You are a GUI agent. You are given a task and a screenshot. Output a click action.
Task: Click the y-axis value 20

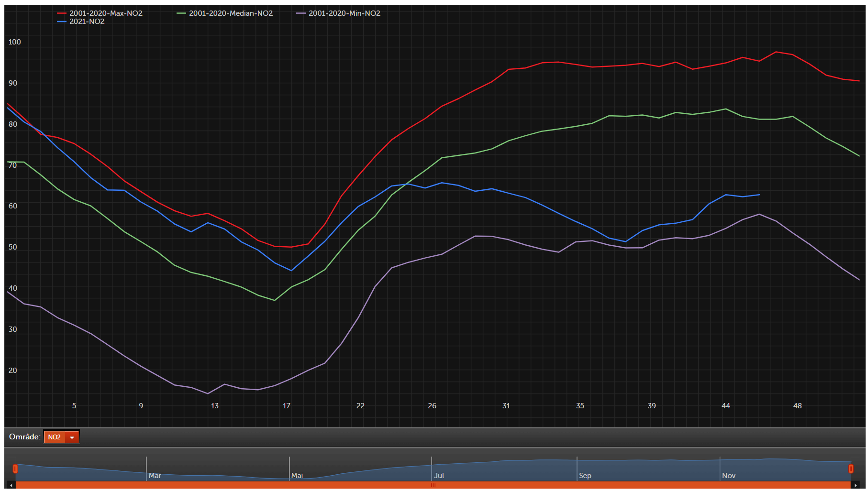tap(13, 371)
